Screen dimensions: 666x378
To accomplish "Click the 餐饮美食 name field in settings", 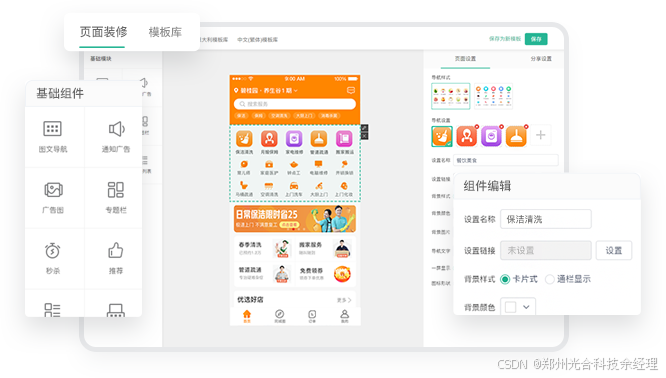I will point(505,161).
